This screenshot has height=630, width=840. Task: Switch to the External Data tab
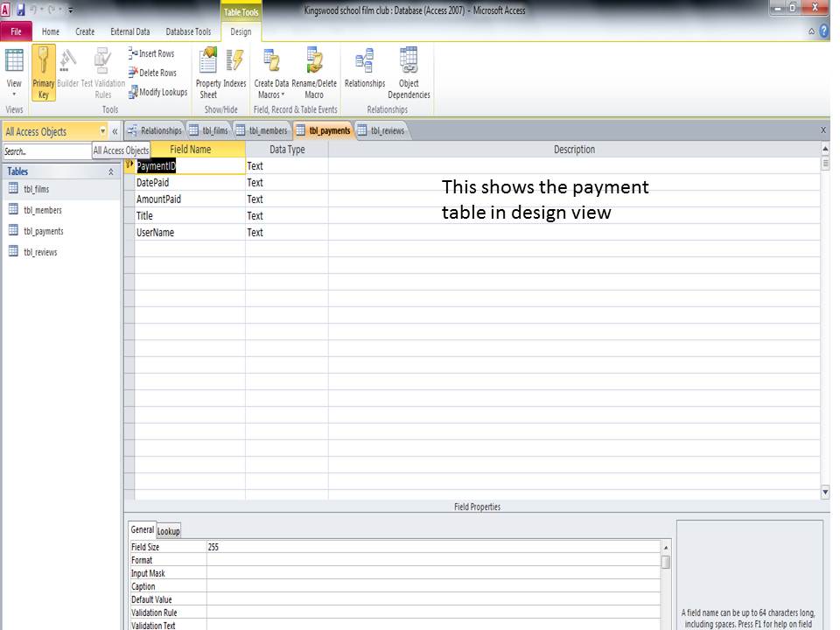click(x=130, y=31)
